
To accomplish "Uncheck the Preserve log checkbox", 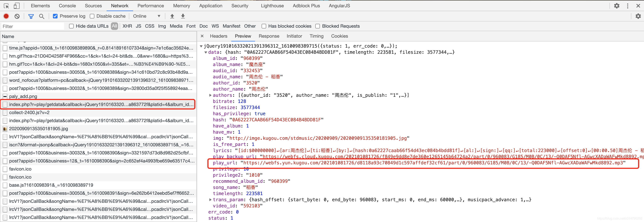I will tap(55, 16).
